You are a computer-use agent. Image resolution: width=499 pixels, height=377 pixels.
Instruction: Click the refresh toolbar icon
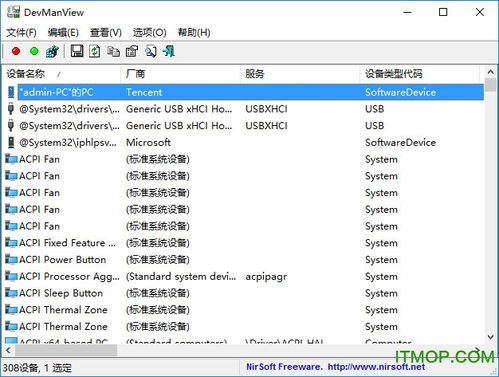click(x=95, y=51)
